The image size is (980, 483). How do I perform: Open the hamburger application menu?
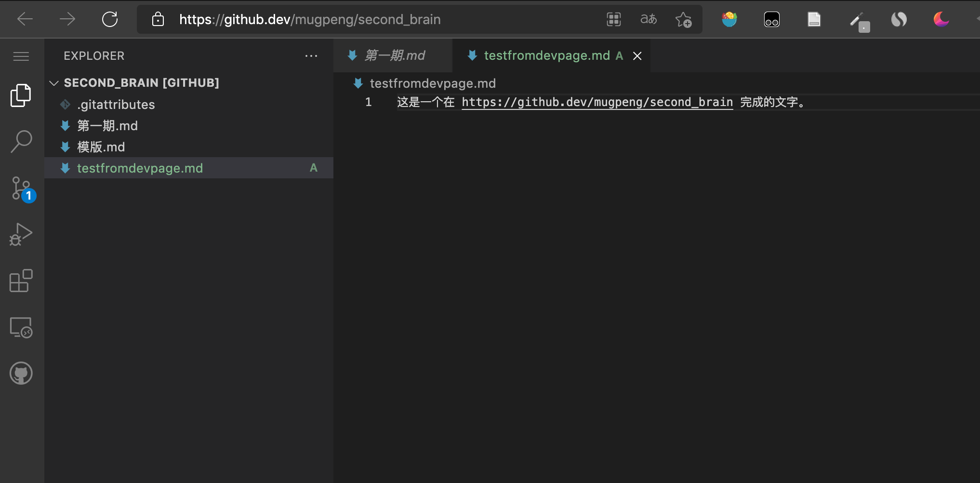pos(21,56)
